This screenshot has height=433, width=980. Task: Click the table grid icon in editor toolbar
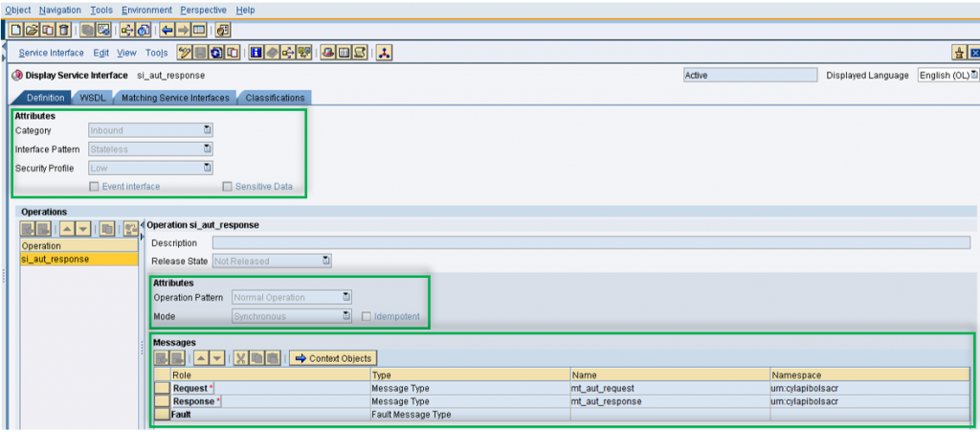[345, 54]
